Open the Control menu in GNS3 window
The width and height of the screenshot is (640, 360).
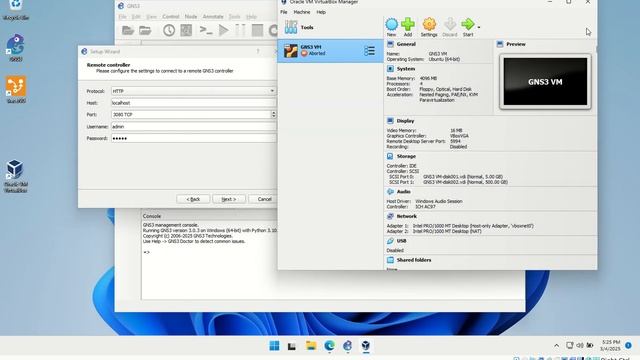point(171,17)
